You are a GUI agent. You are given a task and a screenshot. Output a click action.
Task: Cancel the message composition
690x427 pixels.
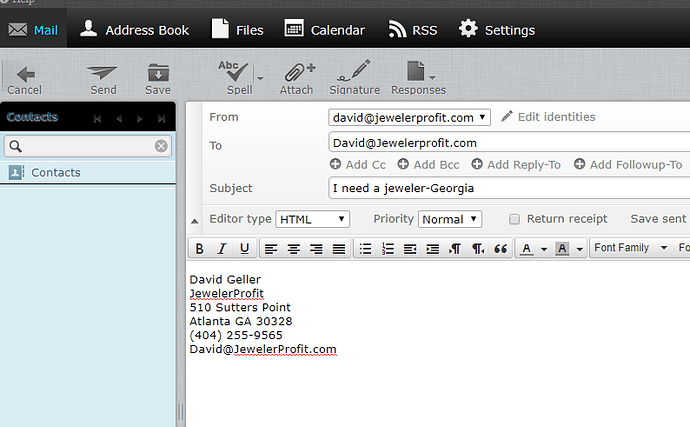pos(24,81)
